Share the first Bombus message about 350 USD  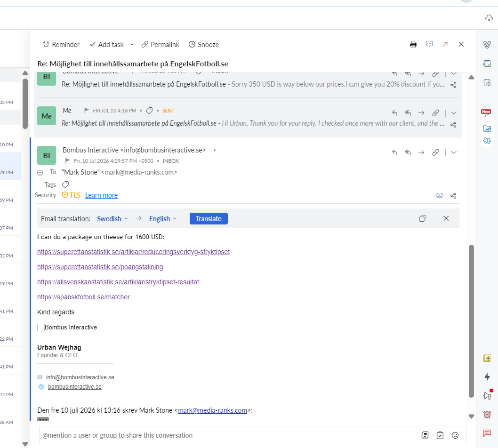click(x=453, y=85)
